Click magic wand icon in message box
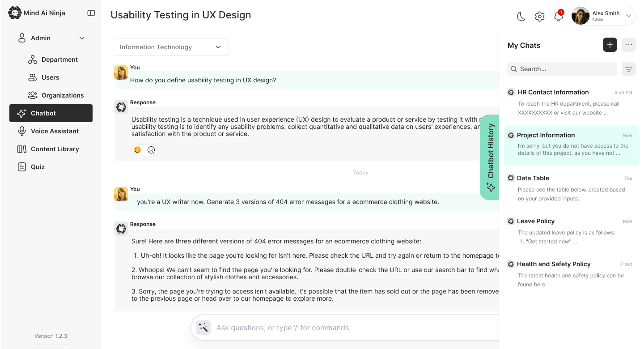Viewport: 644px width, 349px height. pyautogui.click(x=203, y=328)
